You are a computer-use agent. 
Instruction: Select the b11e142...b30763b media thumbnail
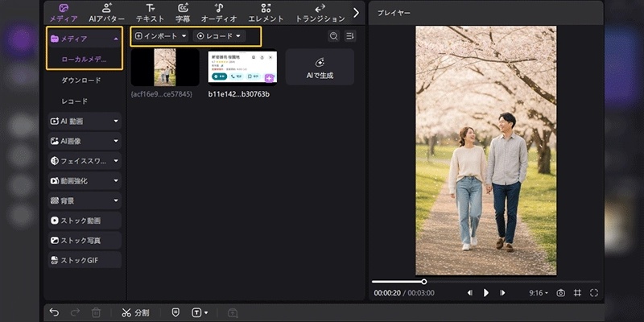point(242,67)
